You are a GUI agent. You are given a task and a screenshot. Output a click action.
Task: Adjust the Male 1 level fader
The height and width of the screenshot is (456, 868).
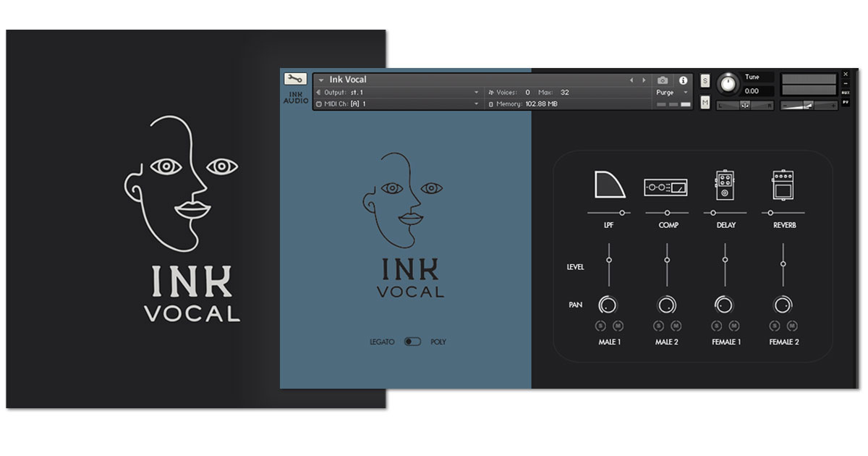[x=609, y=264]
